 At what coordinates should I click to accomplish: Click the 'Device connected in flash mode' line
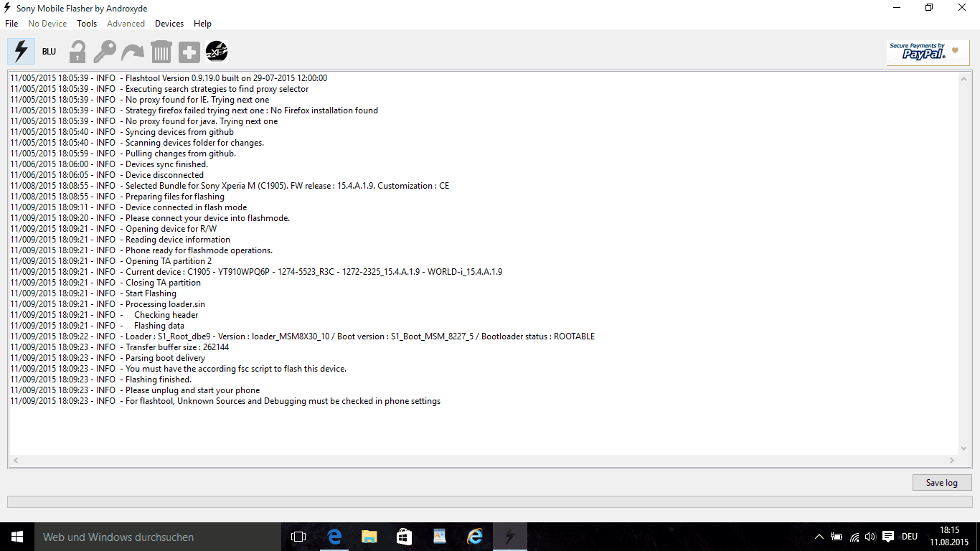point(128,207)
